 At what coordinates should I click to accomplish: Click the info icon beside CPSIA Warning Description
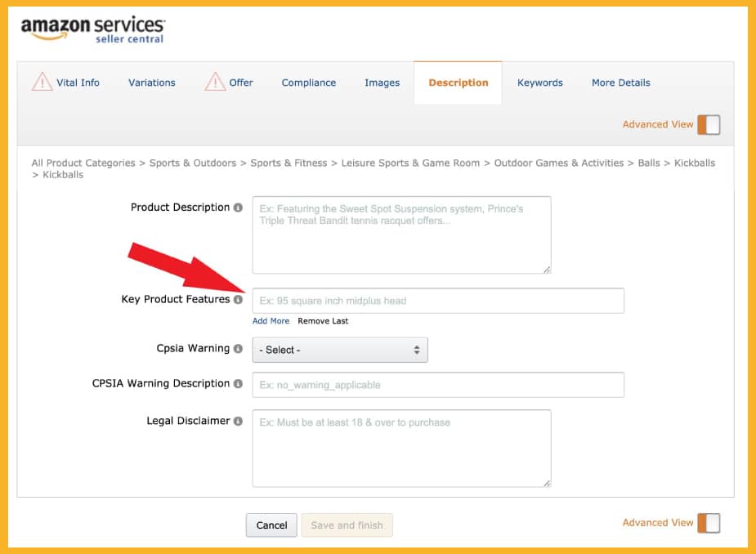coord(239,383)
